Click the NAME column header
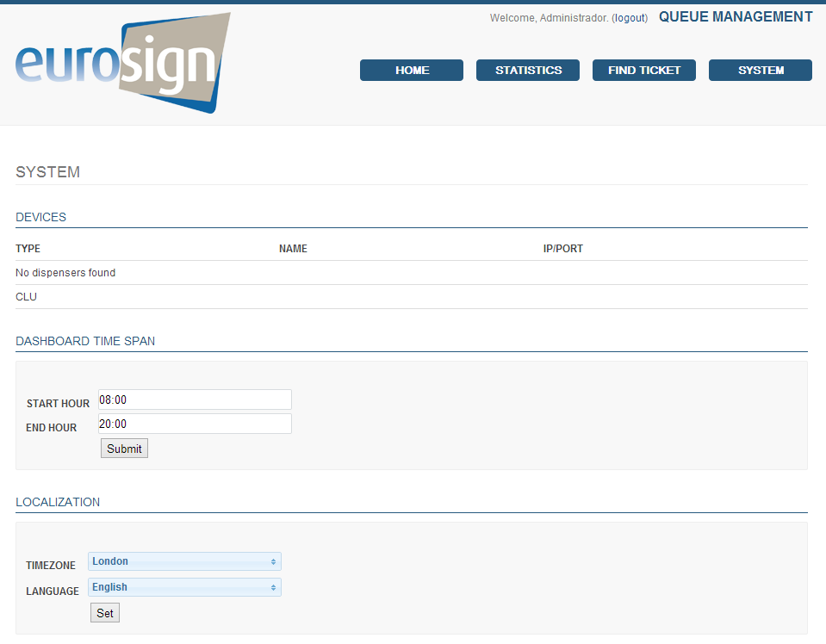The width and height of the screenshot is (826, 644). pos(293,249)
